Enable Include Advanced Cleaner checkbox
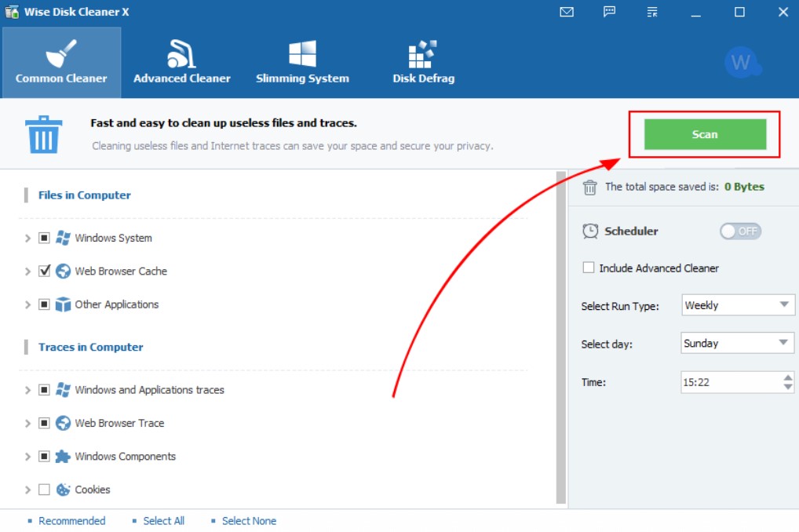The image size is (799, 532). coord(588,268)
